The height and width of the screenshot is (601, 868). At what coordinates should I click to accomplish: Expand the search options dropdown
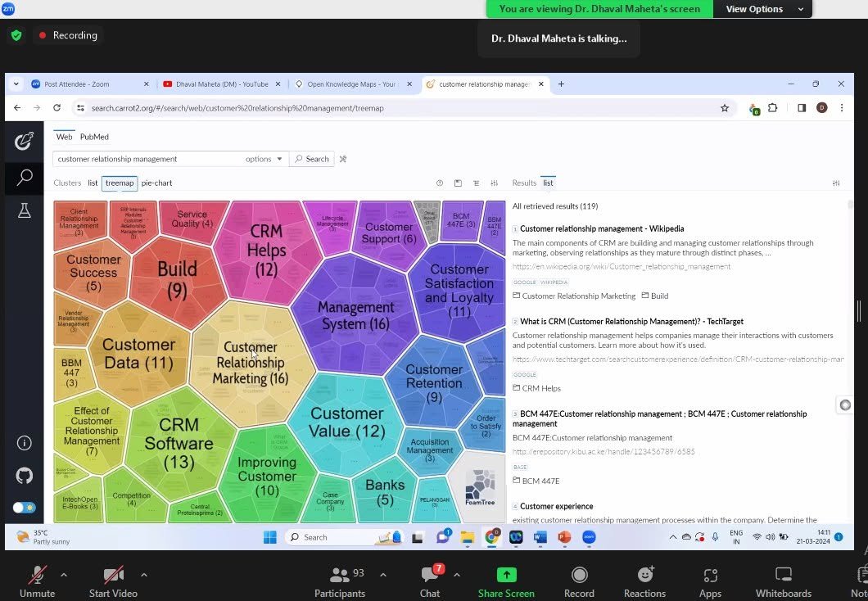pos(264,159)
